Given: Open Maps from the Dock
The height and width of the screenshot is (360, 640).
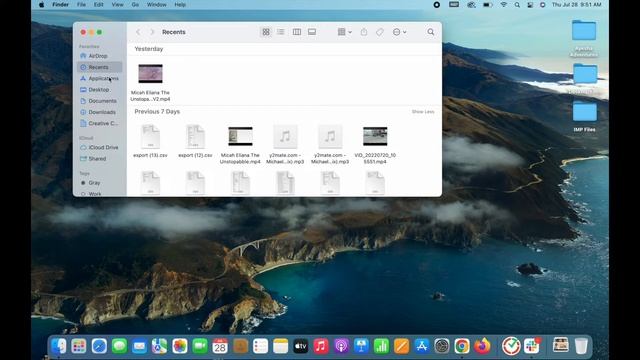Looking at the screenshot, I should click(159, 346).
